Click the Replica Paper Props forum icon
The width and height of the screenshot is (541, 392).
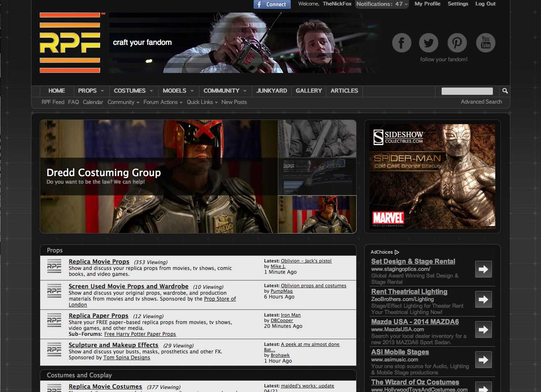click(54, 321)
